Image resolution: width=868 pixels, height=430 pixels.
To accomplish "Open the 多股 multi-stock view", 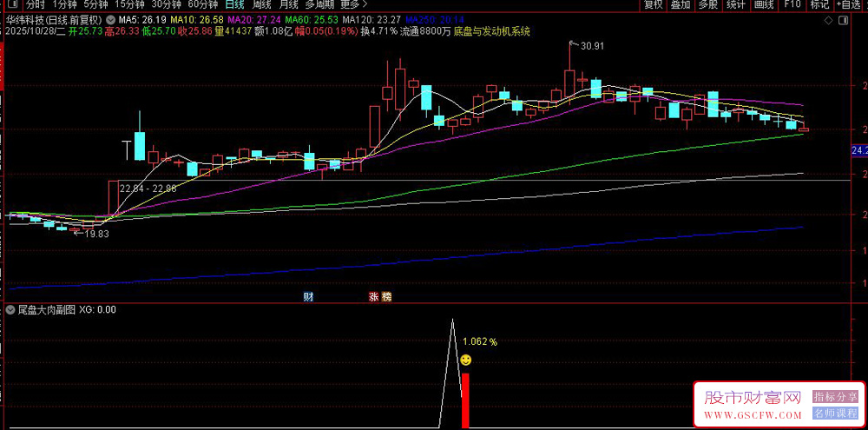I will pos(708,4).
